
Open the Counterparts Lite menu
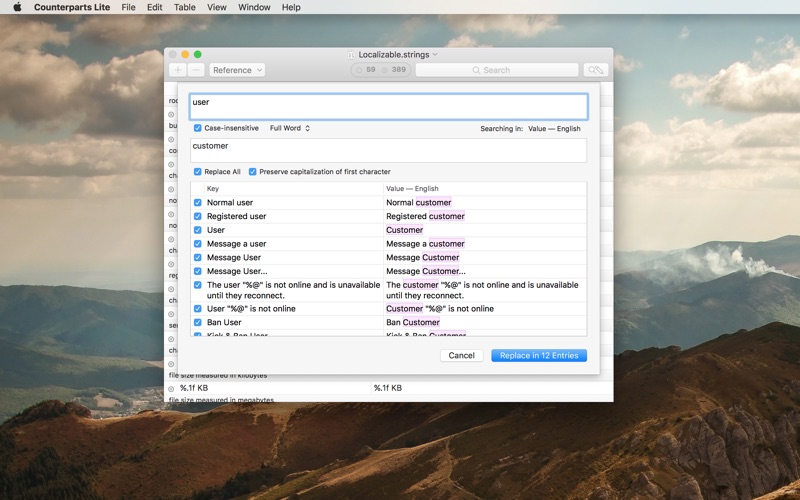(x=72, y=7)
